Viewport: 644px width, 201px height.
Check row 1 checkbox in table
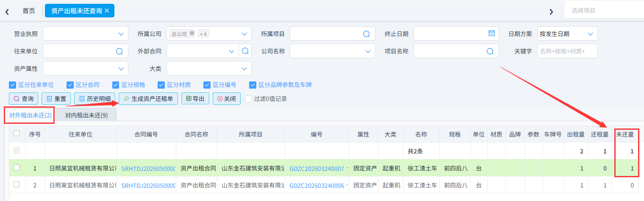pyautogui.click(x=17, y=167)
